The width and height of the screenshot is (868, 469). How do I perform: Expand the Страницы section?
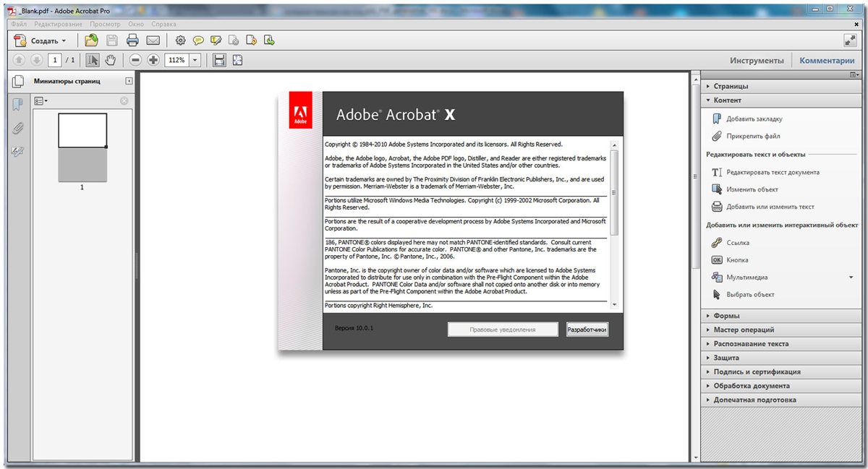(x=731, y=86)
